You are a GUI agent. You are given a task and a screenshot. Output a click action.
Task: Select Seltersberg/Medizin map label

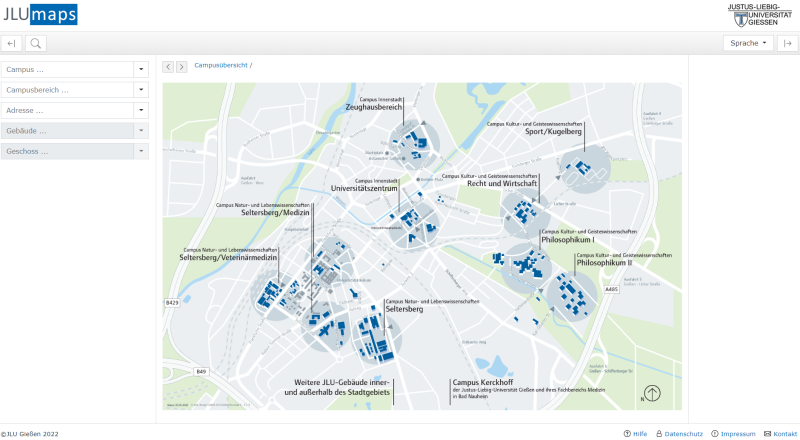pyautogui.click(x=276, y=212)
